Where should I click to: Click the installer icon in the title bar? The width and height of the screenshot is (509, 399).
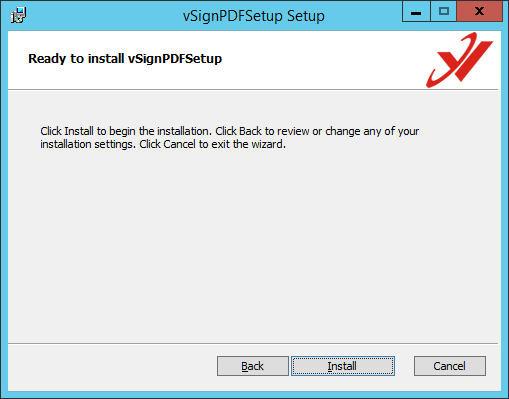pyautogui.click(x=18, y=15)
